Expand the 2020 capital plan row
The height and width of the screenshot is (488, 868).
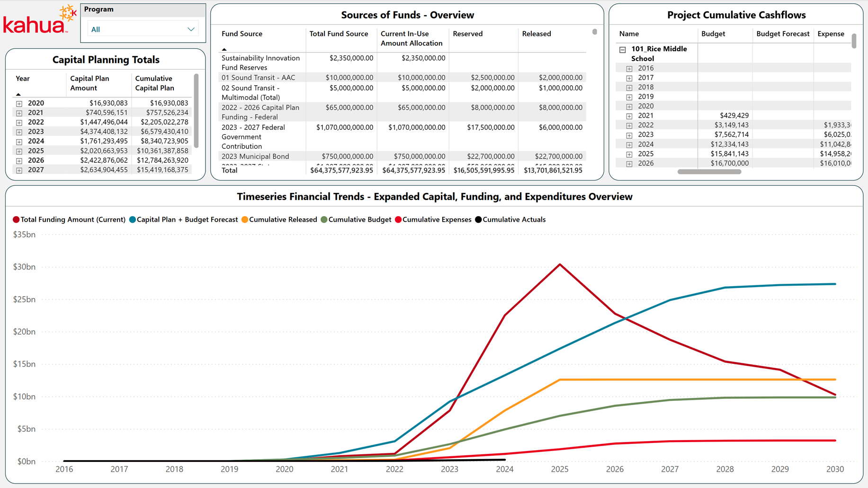19,103
